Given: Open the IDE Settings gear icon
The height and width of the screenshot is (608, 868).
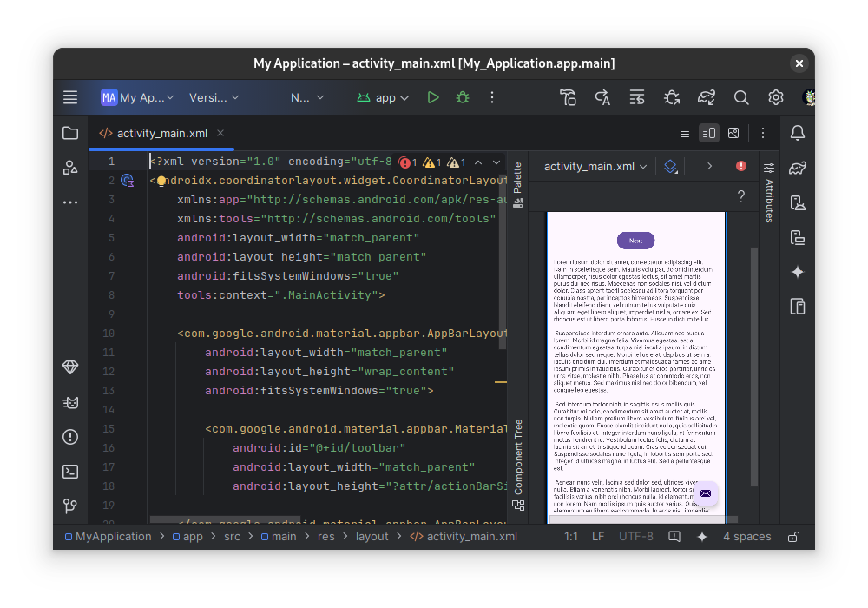Looking at the screenshot, I should [775, 97].
